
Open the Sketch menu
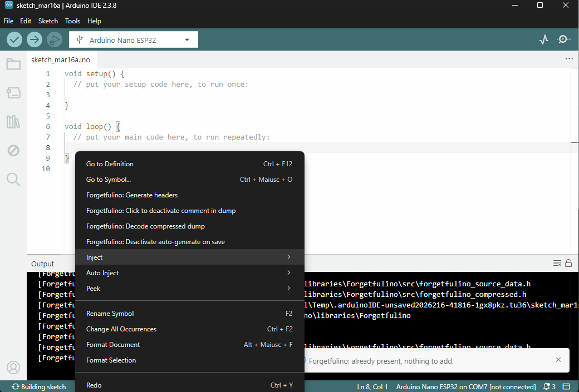pyautogui.click(x=48, y=21)
